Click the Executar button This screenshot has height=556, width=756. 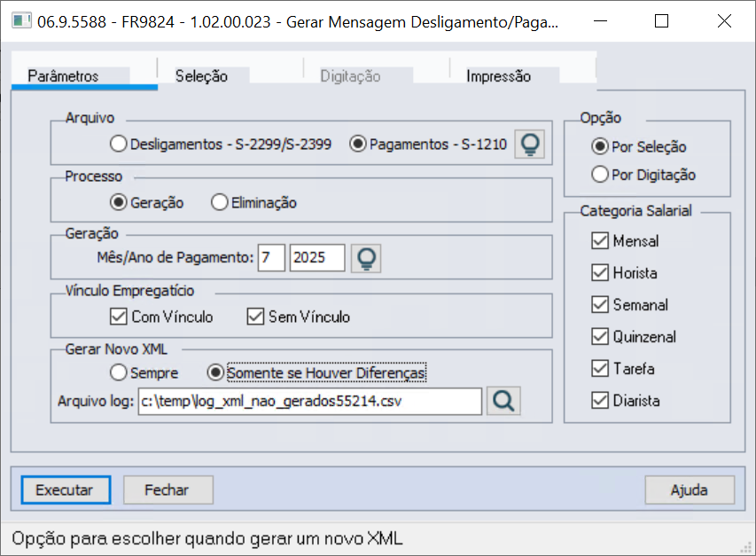[x=66, y=489]
